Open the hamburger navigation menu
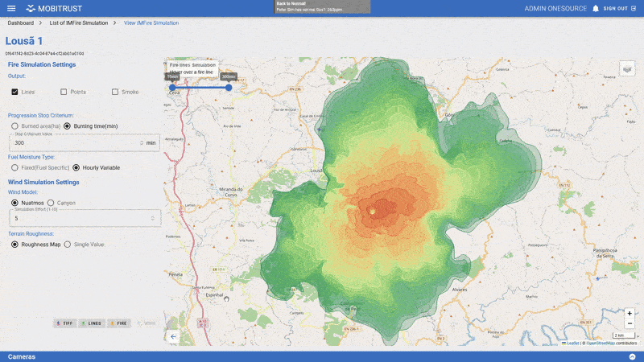 click(x=11, y=8)
